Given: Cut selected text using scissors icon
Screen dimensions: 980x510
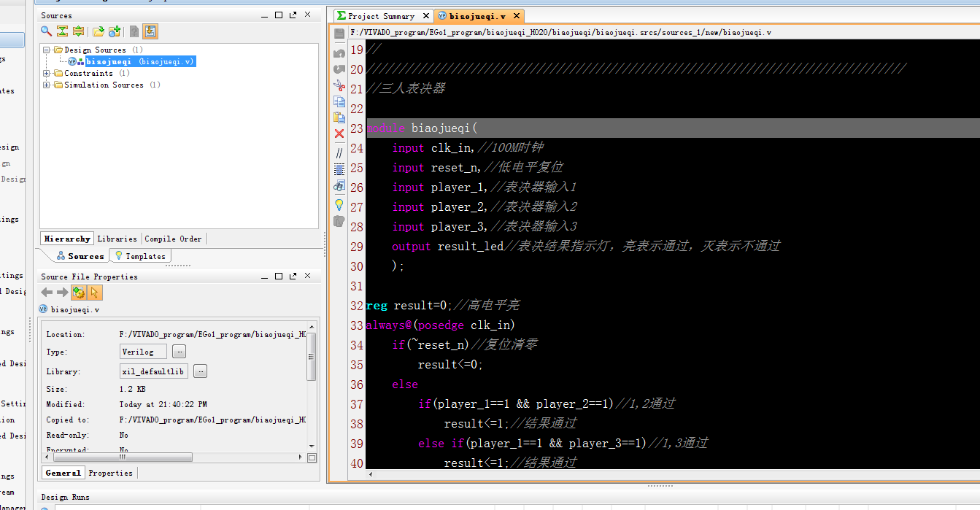Looking at the screenshot, I should [x=339, y=85].
